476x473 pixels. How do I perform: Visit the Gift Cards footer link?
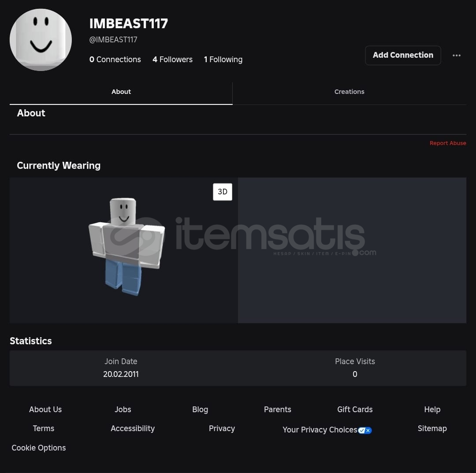point(354,409)
